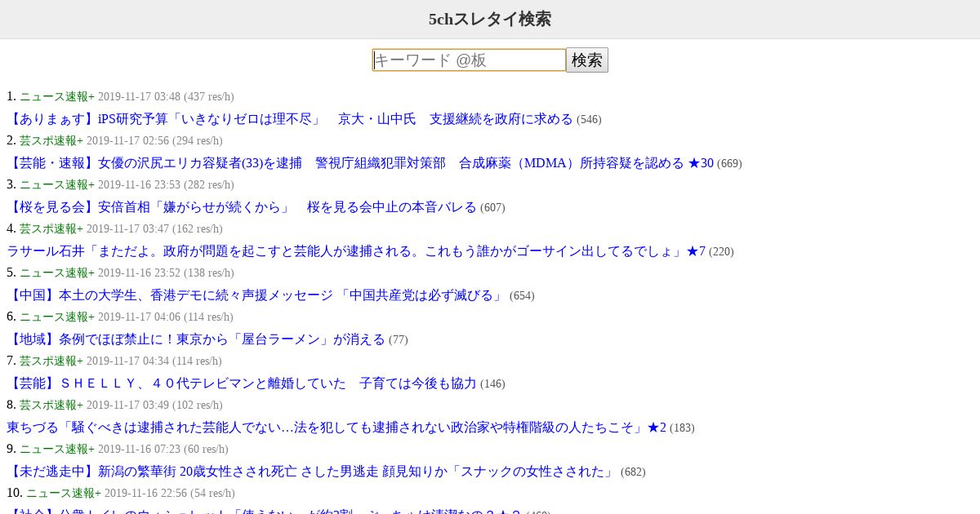Select ニュース速報+ board link in item 3
Viewport: 980px width, 514px height.
(x=57, y=184)
